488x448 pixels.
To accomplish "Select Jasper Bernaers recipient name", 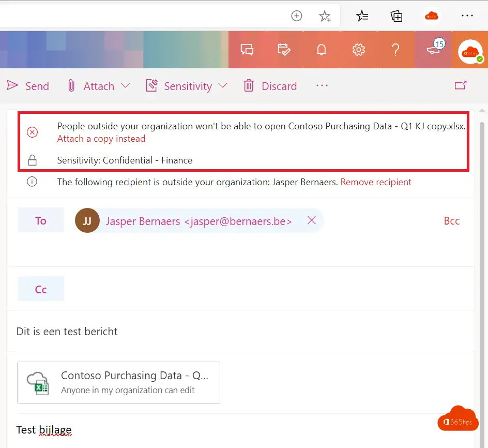I will click(199, 221).
